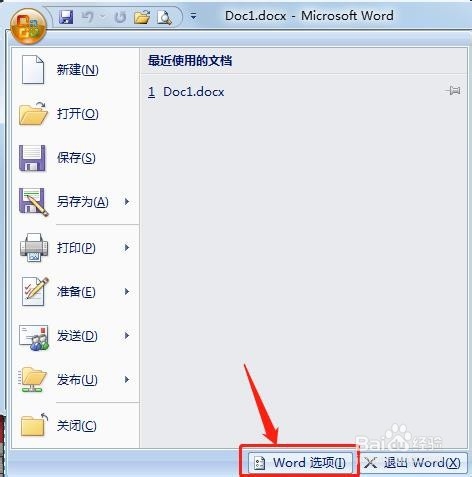Pin Doc1.docx to recent list
This screenshot has width=472, height=477.
point(453,90)
